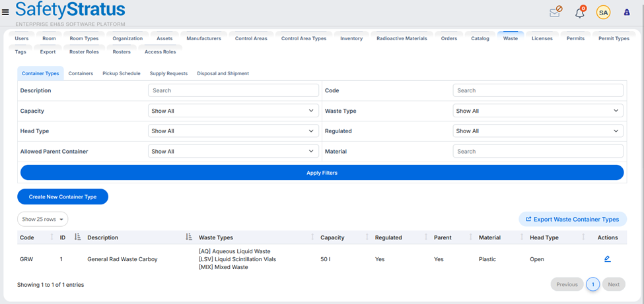Go to the Assets tab
644x304 pixels.
click(x=164, y=38)
